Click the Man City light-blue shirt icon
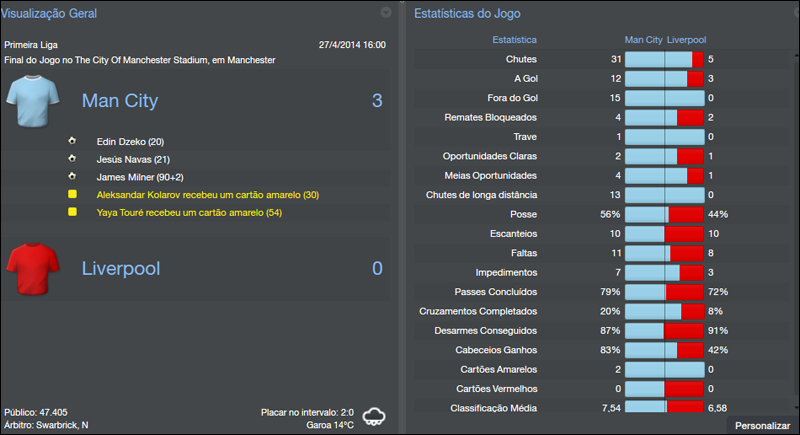Image resolution: width=800 pixels, height=435 pixels. point(35,100)
